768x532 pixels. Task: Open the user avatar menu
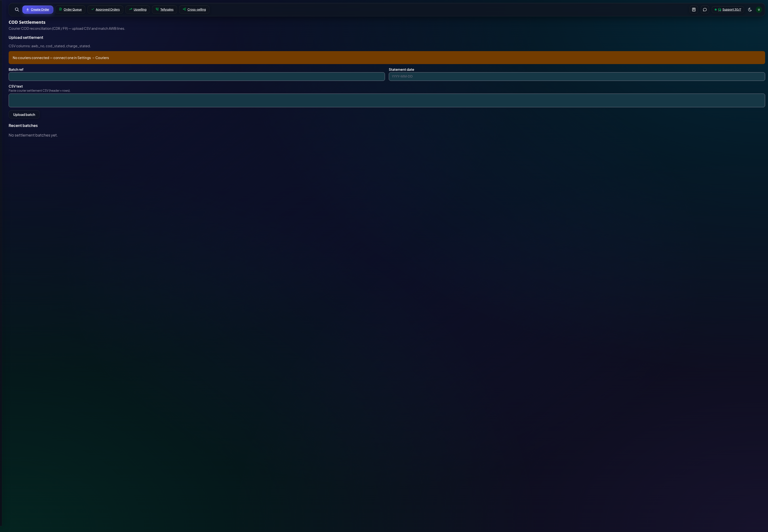pyautogui.click(x=759, y=10)
